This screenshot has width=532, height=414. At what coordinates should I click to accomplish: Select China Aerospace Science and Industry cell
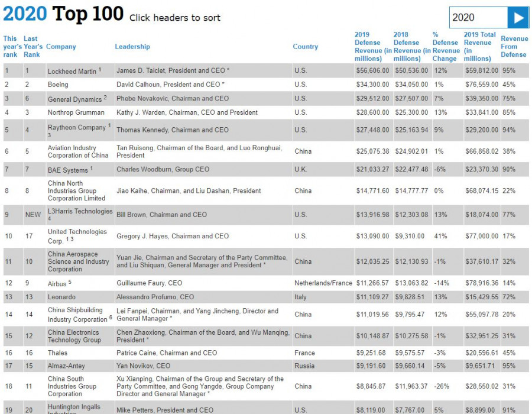pyautogui.click(x=80, y=261)
